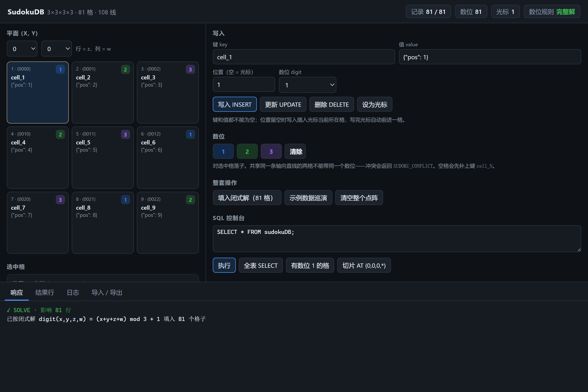Select the purple digit 3 button

coord(271,151)
